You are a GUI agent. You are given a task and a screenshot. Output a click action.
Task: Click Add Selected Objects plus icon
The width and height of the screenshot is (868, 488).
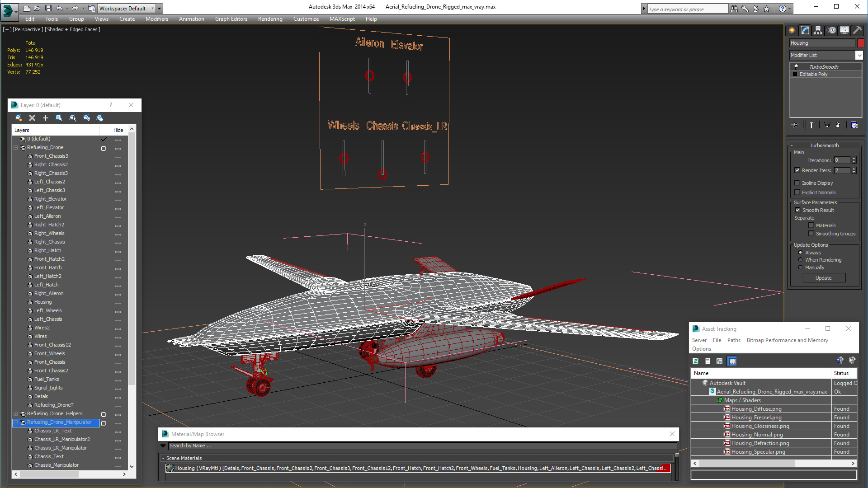(46, 118)
